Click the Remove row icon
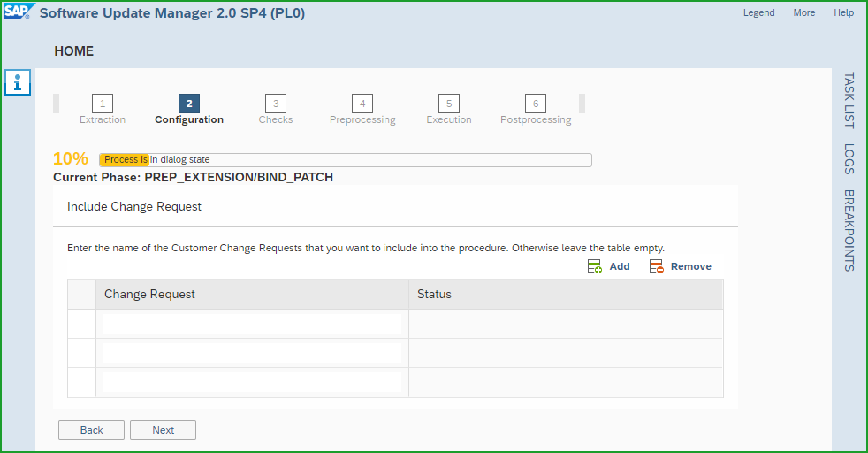Image resolution: width=868 pixels, height=453 pixels. tap(657, 266)
